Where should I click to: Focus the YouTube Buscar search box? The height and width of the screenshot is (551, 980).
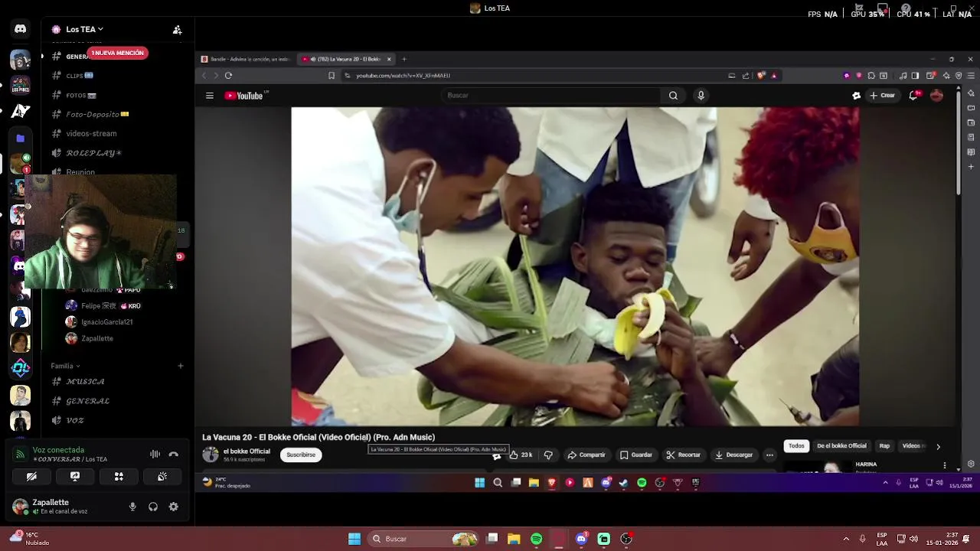tap(550, 95)
